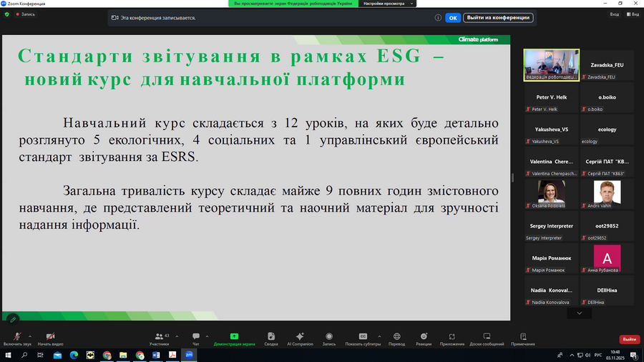
Task: Open the Сводка summary tool
Action: [270, 337]
